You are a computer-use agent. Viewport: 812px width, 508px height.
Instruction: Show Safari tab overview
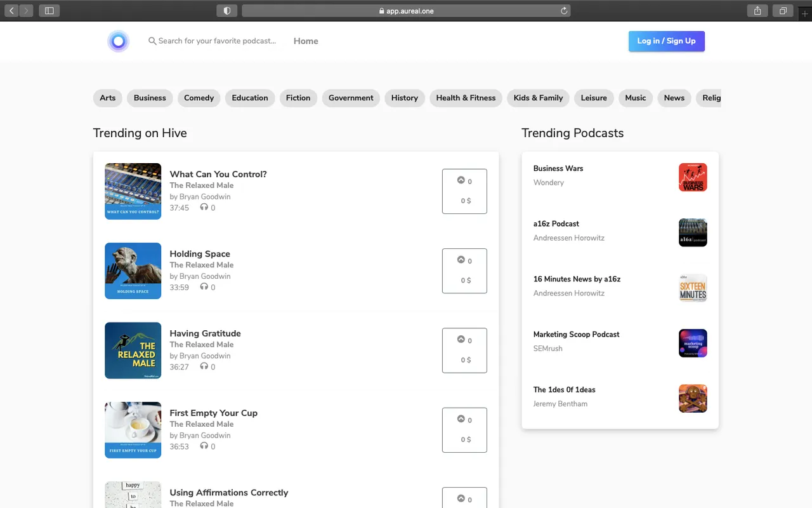coord(783,11)
